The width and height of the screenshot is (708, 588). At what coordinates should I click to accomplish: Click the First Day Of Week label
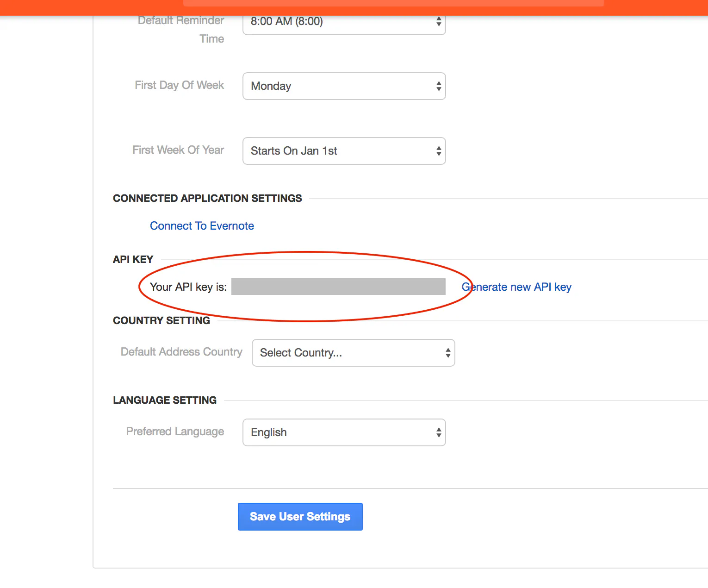[179, 85]
